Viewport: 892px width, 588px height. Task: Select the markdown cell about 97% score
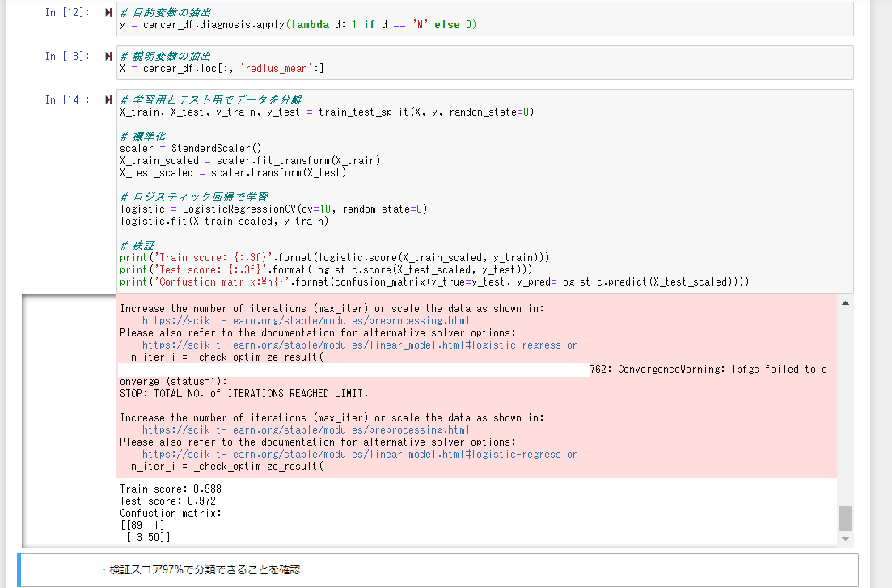pos(438,569)
